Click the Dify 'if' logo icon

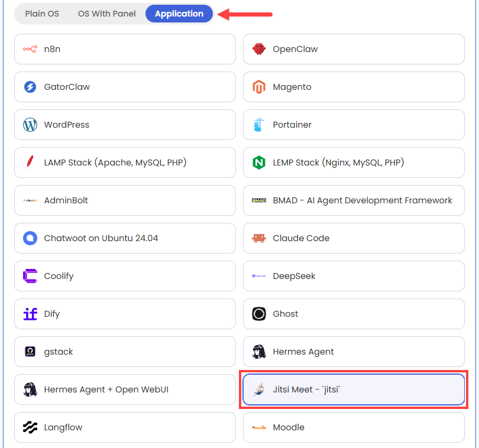[30, 314]
